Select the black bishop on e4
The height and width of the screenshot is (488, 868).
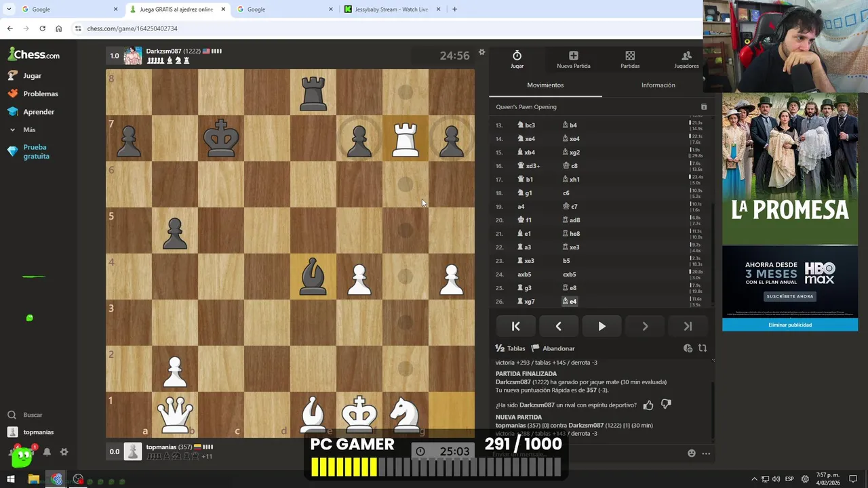(313, 277)
